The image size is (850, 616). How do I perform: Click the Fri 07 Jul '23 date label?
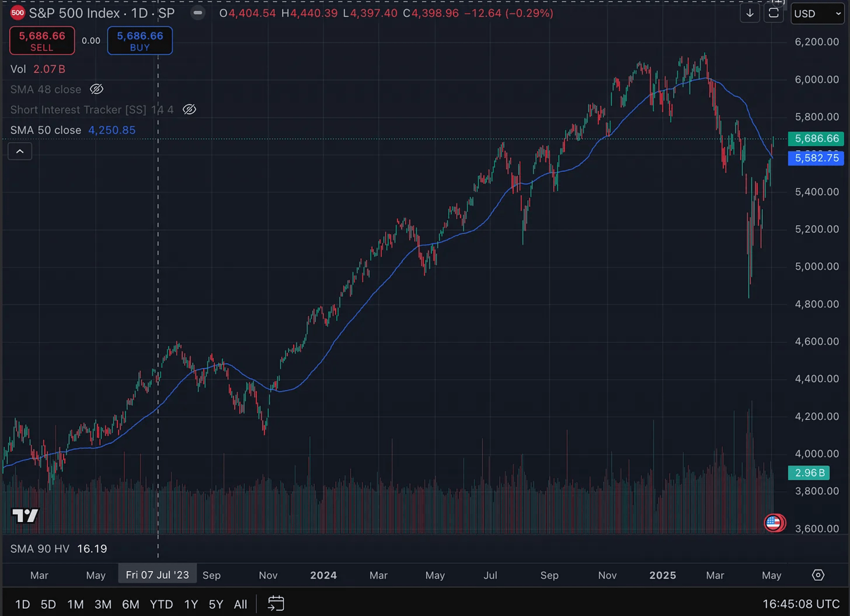tap(157, 575)
